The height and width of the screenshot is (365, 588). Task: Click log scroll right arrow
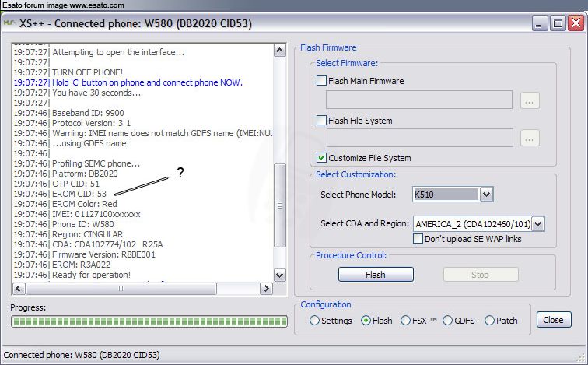[x=266, y=289]
